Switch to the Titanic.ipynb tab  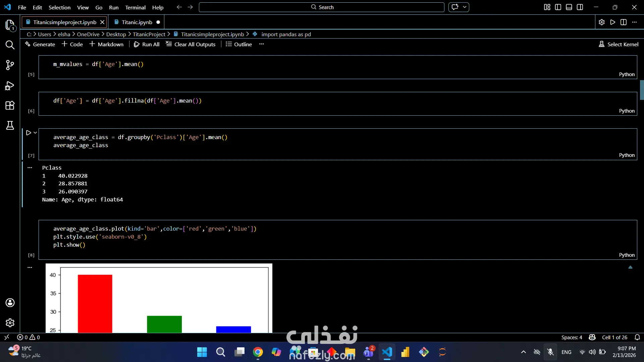[137, 22]
